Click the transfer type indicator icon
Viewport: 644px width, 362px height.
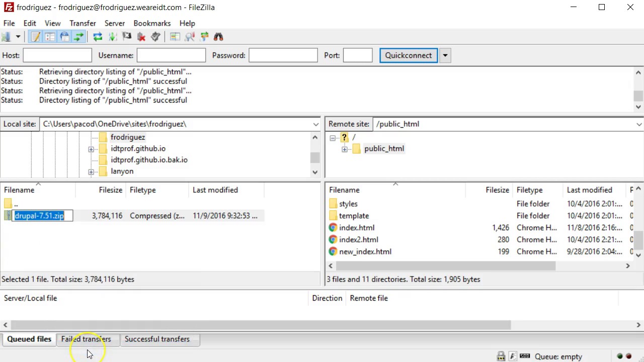[x=513, y=356]
